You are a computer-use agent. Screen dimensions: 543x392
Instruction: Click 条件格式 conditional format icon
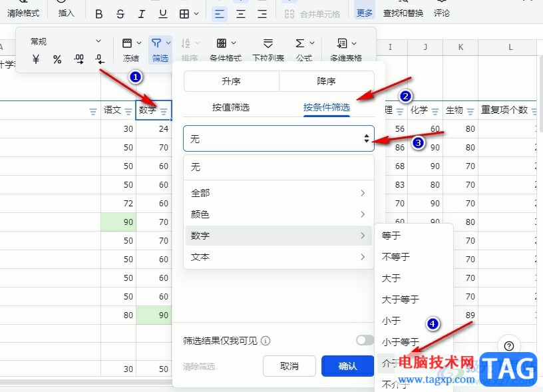pos(222,43)
